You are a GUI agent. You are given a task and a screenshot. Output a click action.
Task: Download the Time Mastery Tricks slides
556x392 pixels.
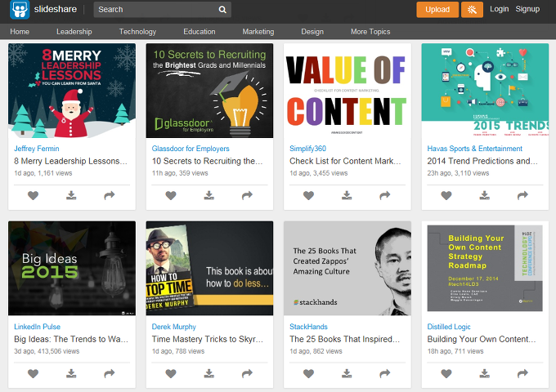(x=209, y=373)
